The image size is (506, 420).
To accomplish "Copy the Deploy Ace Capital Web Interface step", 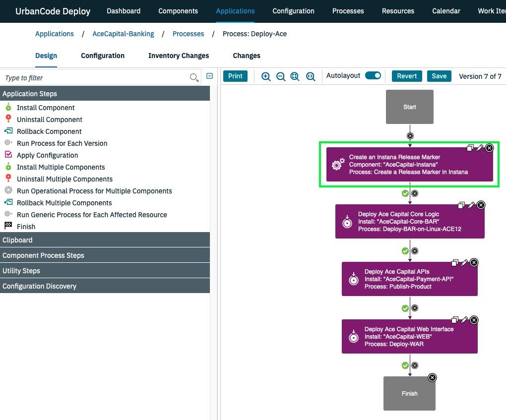I will point(455,320).
